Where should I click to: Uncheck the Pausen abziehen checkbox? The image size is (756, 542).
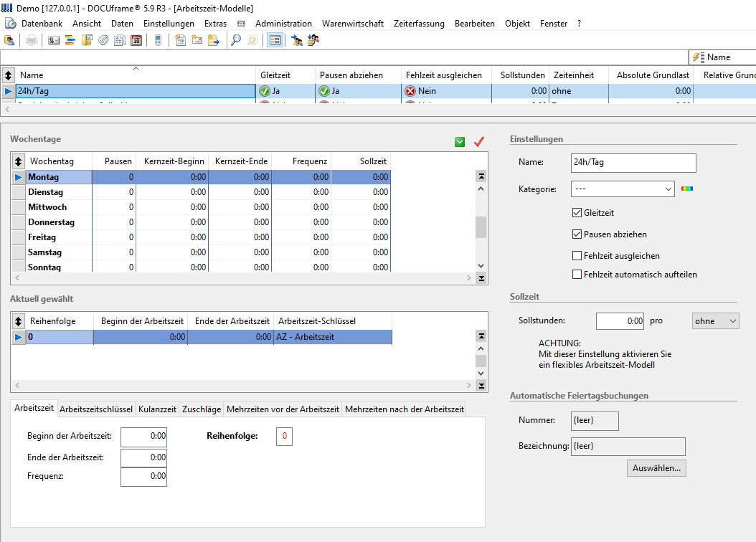click(x=577, y=234)
